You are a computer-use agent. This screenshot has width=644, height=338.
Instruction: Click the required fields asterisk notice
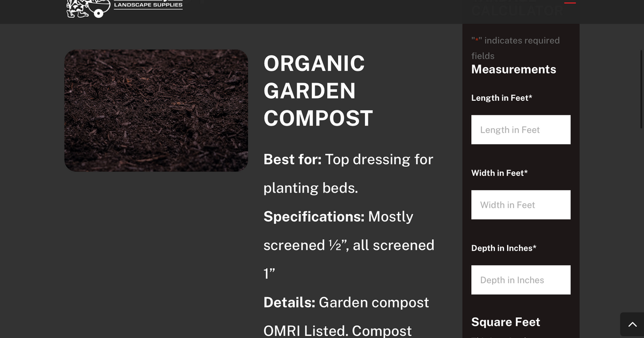pos(515,48)
